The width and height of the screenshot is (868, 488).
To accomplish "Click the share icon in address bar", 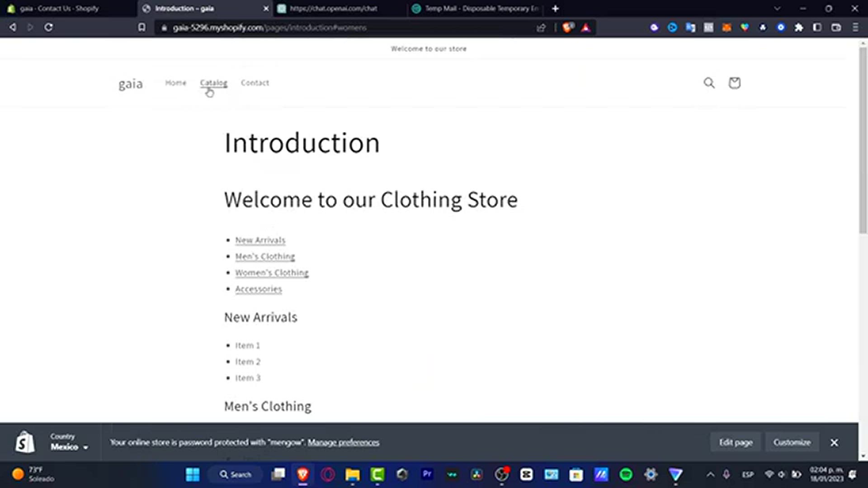I will 541,28.
